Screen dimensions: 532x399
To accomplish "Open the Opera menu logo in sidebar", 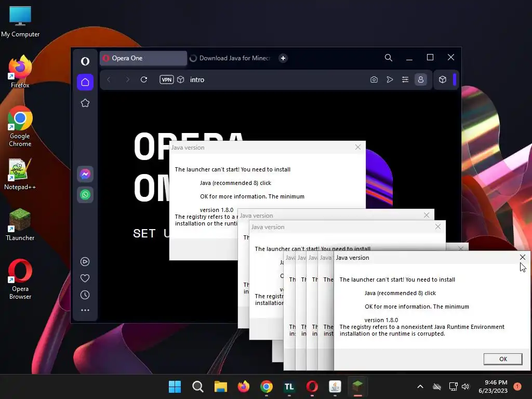I will (85, 61).
